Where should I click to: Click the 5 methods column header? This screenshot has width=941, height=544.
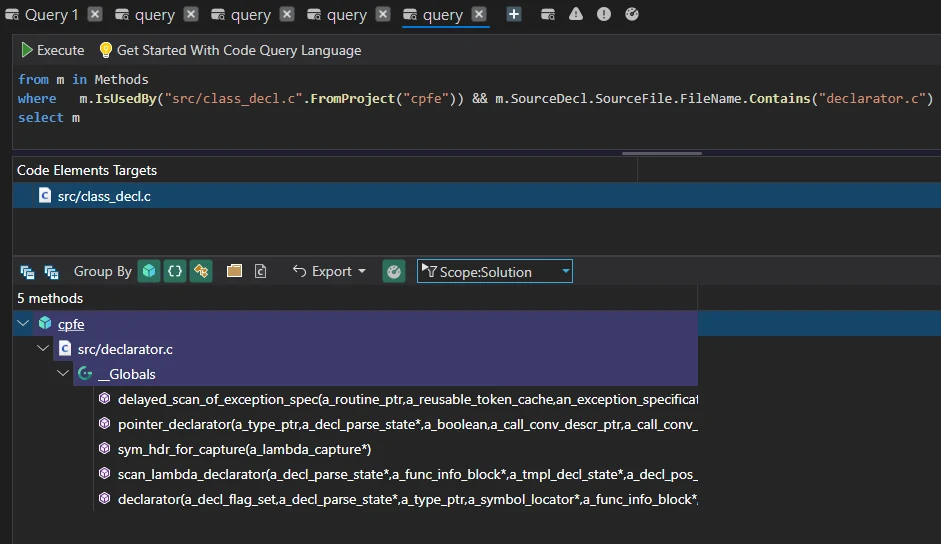[x=50, y=298]
